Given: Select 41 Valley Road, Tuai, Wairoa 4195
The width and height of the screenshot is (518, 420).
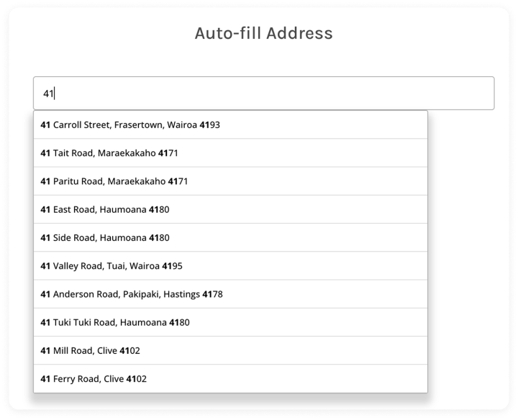Looking at the screenshot, I should [231, 266].
